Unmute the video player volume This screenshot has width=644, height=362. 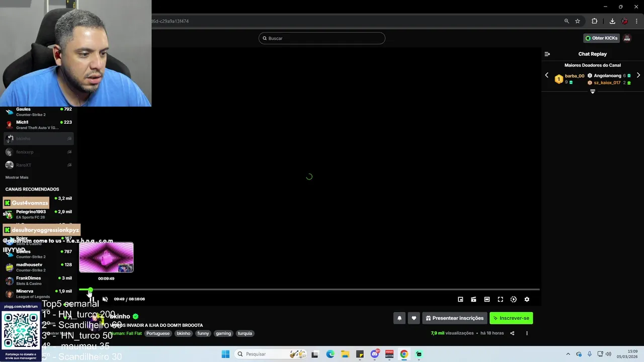tap(105, 299)
